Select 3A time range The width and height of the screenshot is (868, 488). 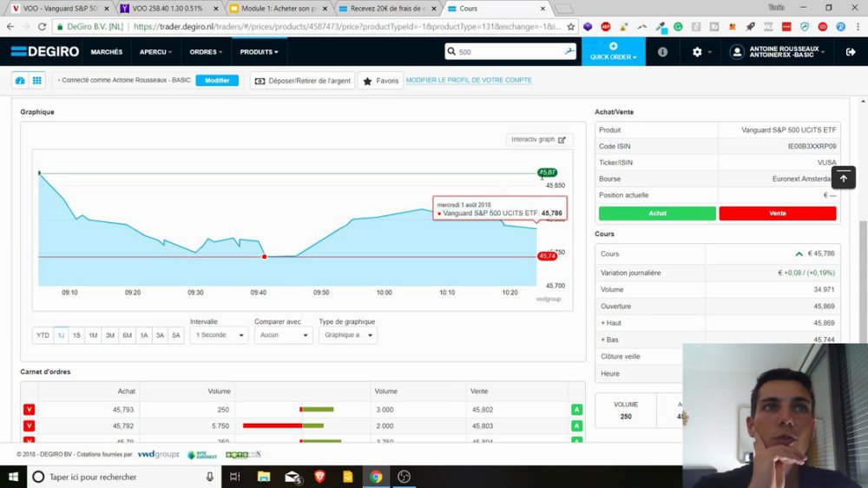160,335
